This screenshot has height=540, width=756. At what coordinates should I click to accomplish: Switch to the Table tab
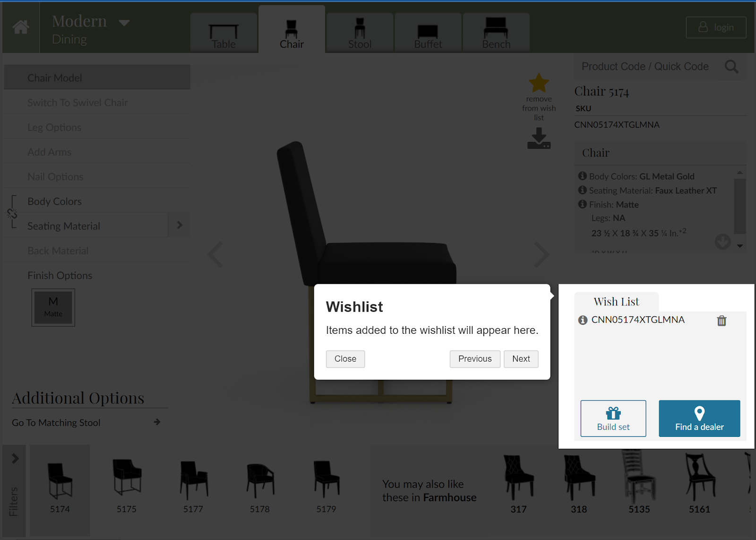(x=223, y=33)
